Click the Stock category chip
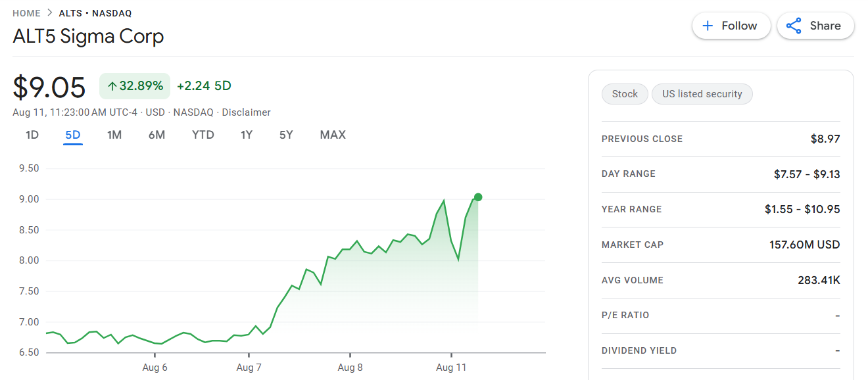This screenshot has width=868, height=380. point(625,94)
